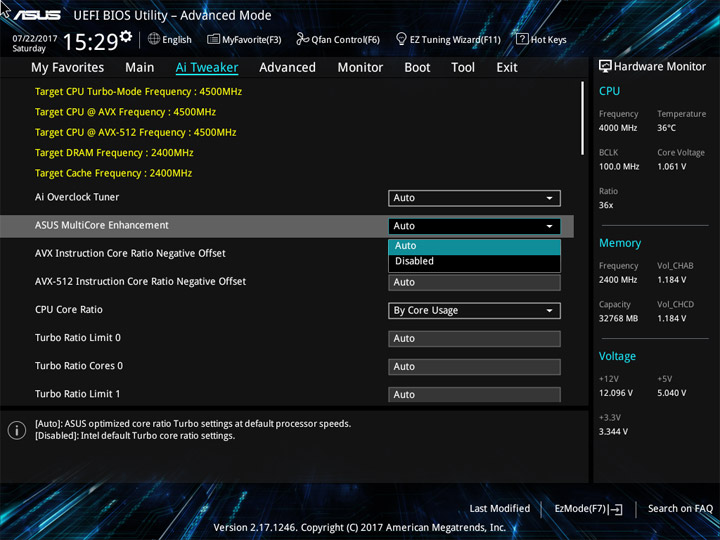Collapse the ASUS MultiCore Enhancement dropdown
720x540 pixels.
click(474, 226)
